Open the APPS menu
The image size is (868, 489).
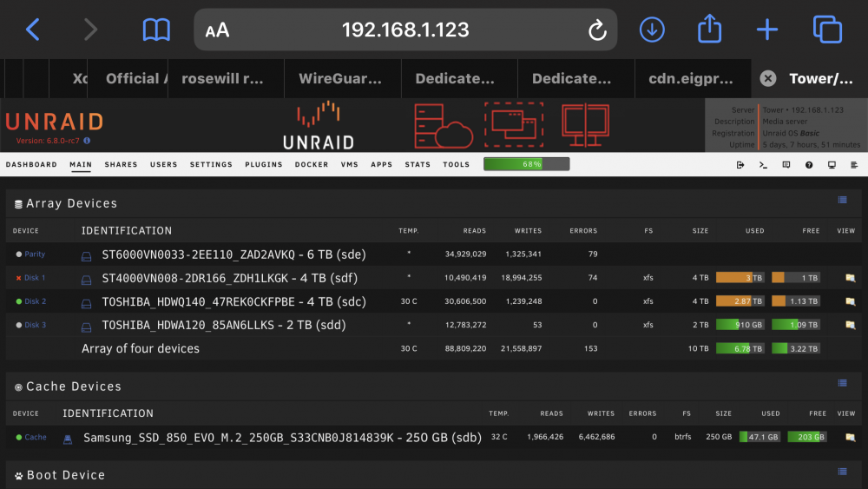pyautogui.click(x=381, y=164)
